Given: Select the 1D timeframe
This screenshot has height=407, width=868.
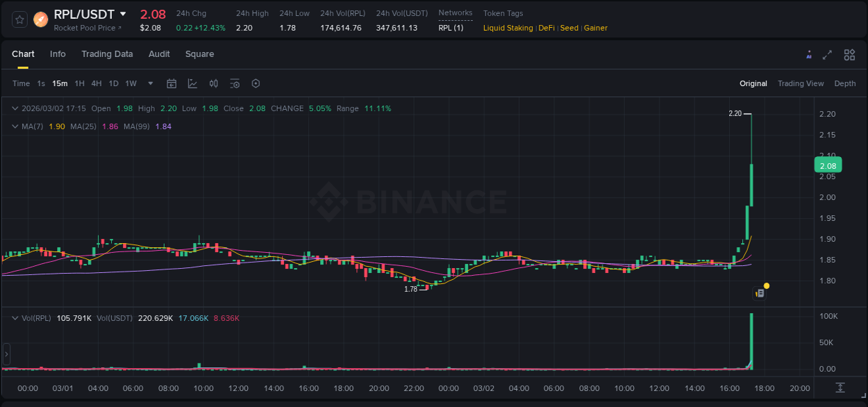Looking at the screenshot, I should (113, 83).
